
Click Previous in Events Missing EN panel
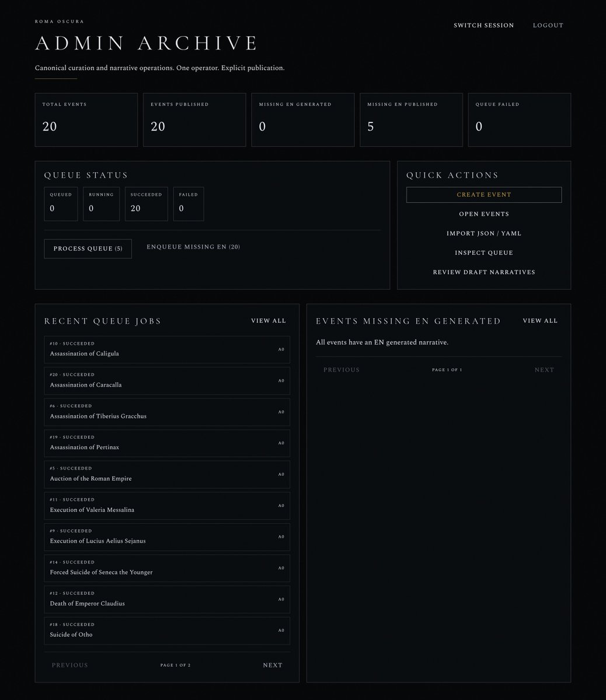point(342,370)
